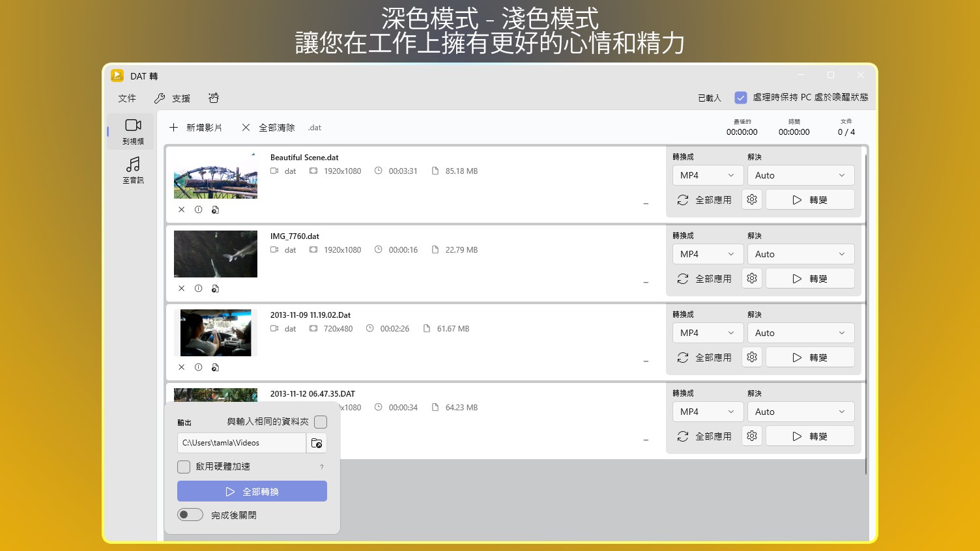Expand Auto resolution dropdown for IMG_7760.dat
The width and height of the screenshot is (980, 551).
coord(801,254)
